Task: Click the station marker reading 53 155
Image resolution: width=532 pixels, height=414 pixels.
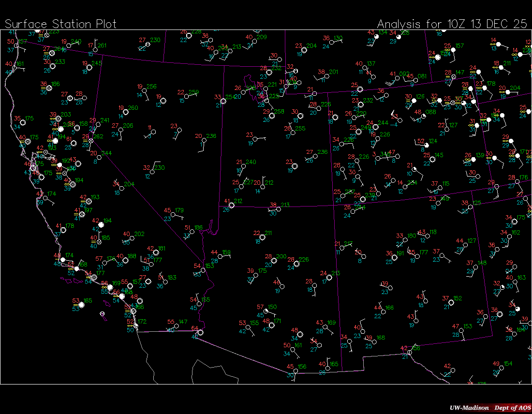Action: (249, 327)
